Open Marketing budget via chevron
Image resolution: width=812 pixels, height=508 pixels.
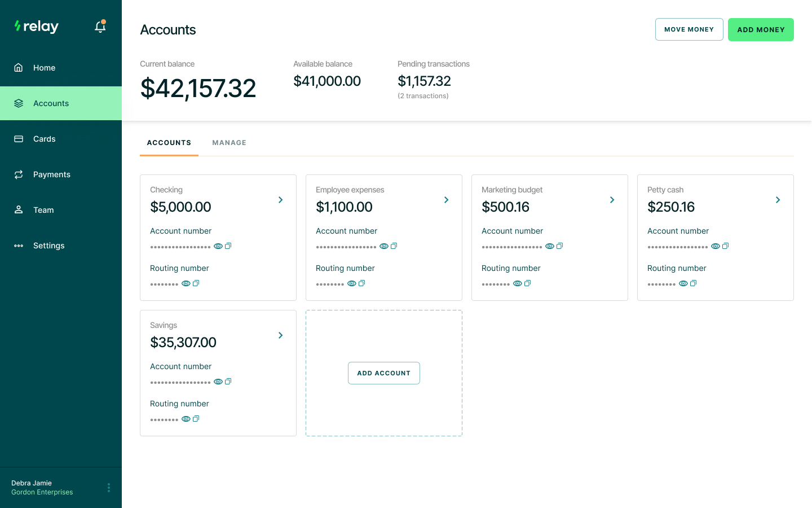click(612, 200)
